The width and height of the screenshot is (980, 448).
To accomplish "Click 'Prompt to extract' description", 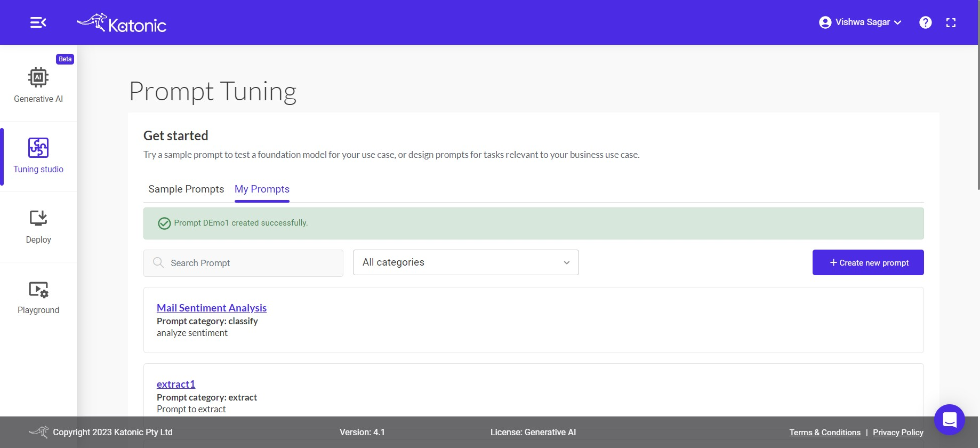I will (191, 409).
